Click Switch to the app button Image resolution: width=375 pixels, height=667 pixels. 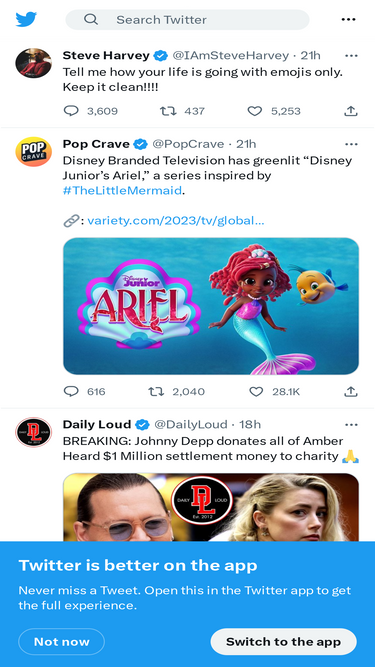(x=284, y=641)
